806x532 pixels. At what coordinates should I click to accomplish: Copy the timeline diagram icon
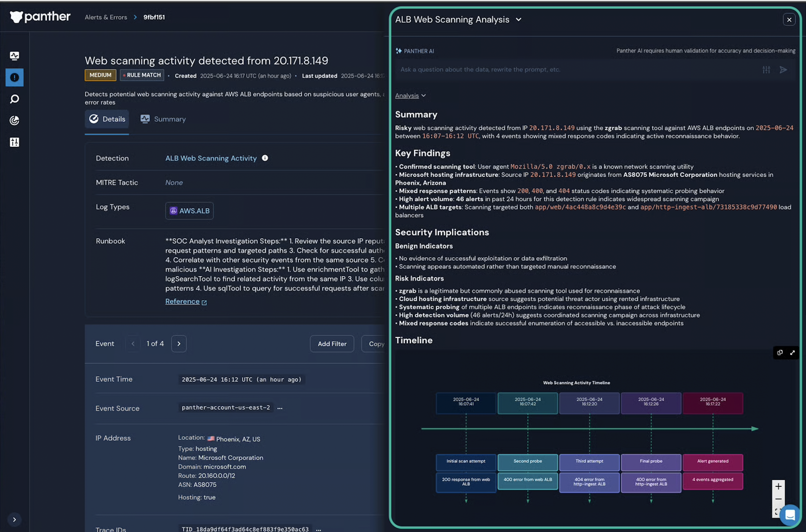[x=780, y=353]
